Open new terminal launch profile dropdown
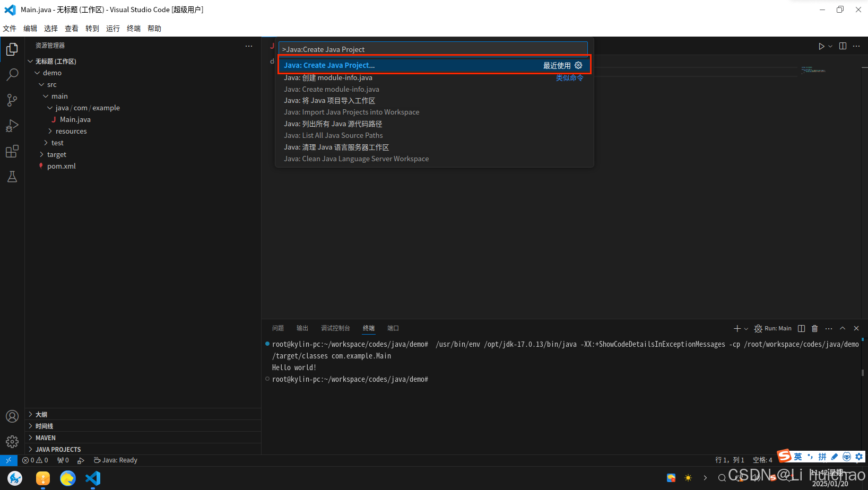The width and height of the screenshot is (868, 490). click(746, 329)
